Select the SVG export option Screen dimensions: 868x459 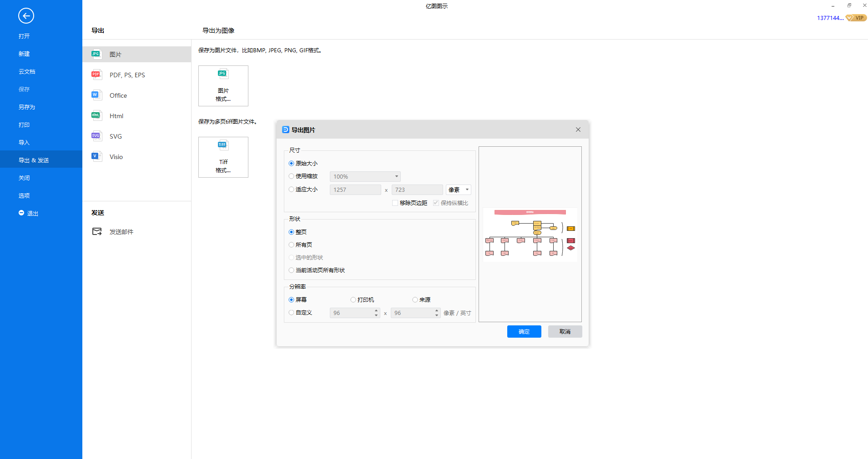pos(136,136)
